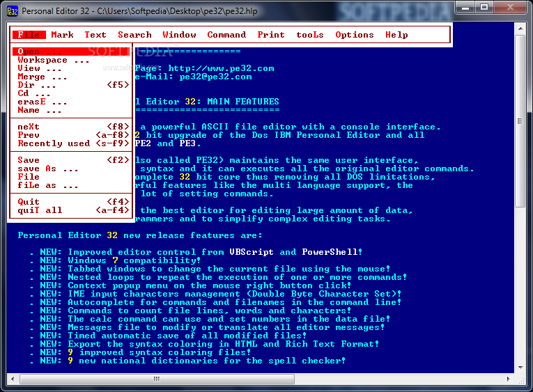Image resolution: width=533 pixels, height=392 pixels.
Task: Open the Mark menu
Action: coord(62,35)
